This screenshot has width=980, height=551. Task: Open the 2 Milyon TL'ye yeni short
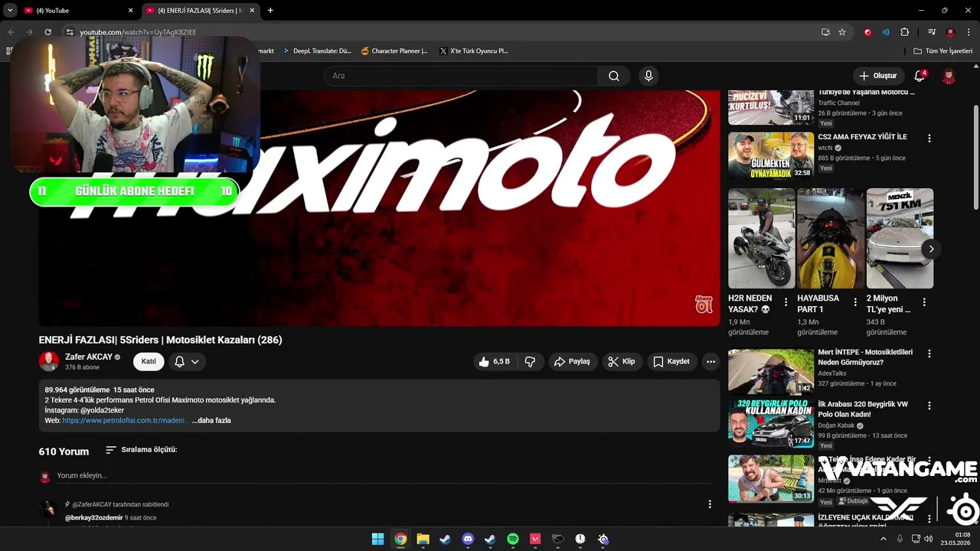[900, 238]
